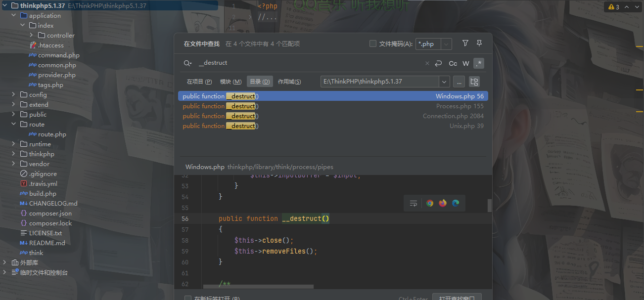Toggle soft-wrap in the preview pane
644x300 pixels.
414,203
